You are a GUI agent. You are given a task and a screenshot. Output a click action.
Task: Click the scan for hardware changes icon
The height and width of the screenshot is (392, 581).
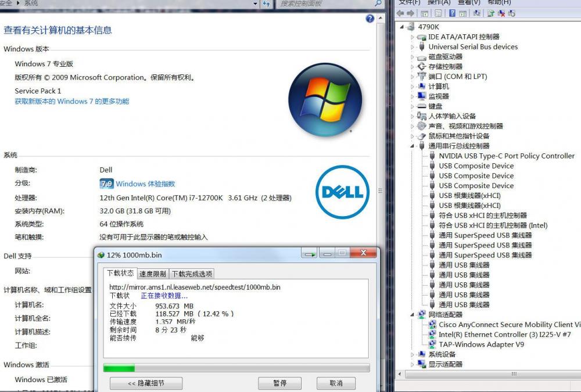coord(477,13)
